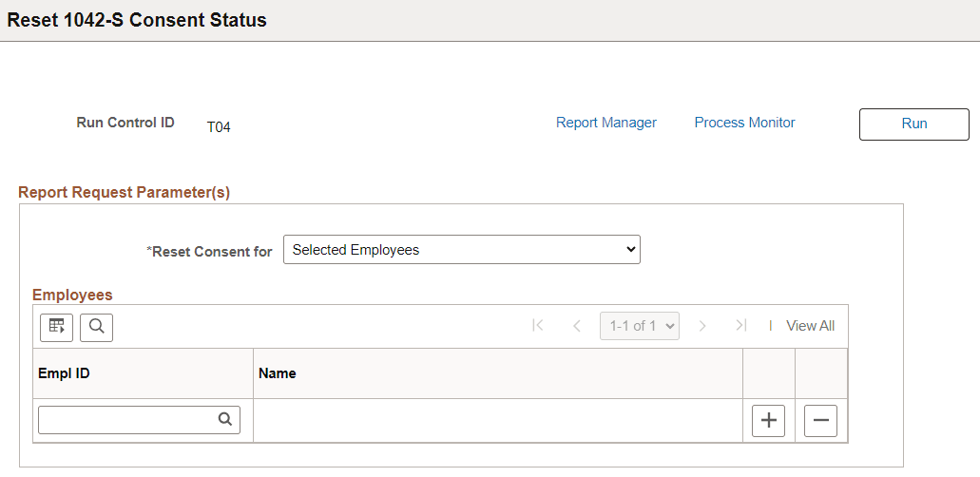The height and width of the screenshot is (477, 980).
Task: Open the Report Manager link
Action: [606, 123]
